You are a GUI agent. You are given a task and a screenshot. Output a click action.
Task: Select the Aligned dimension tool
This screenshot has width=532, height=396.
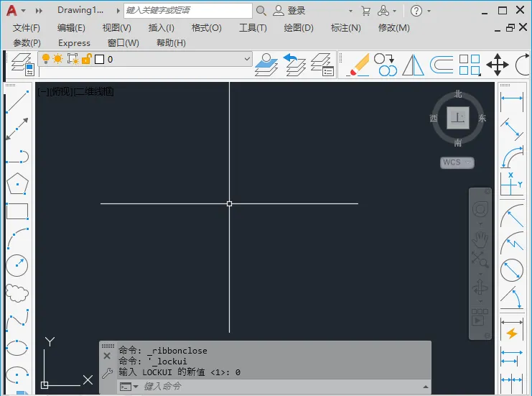click(x=512, y=129)
